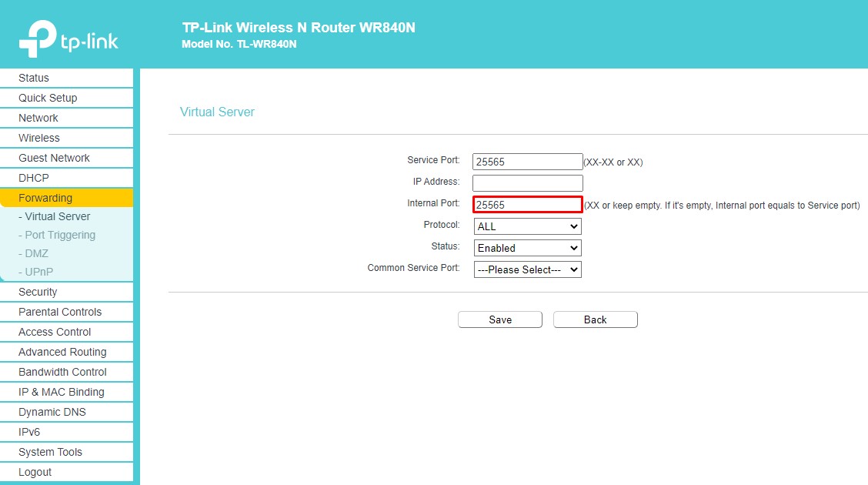Open Access Control menu
868x485 pixels.
pyautogui.click(x=66, y=332)
